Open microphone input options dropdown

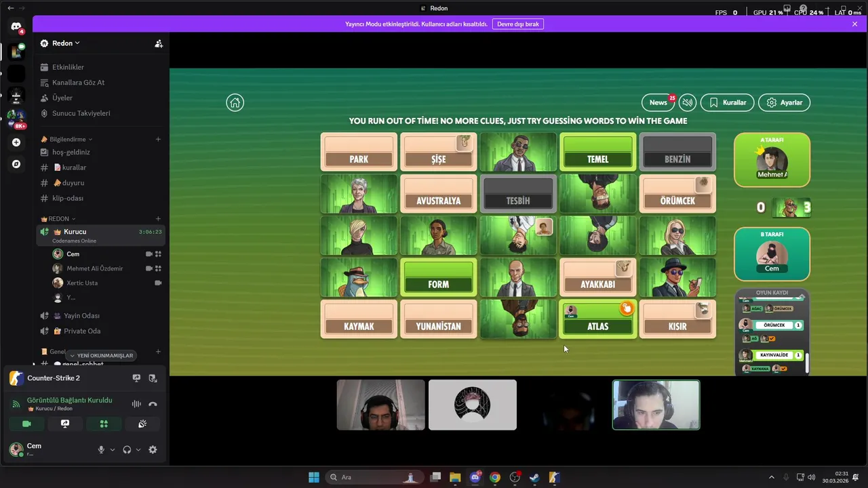click(113, 449)
